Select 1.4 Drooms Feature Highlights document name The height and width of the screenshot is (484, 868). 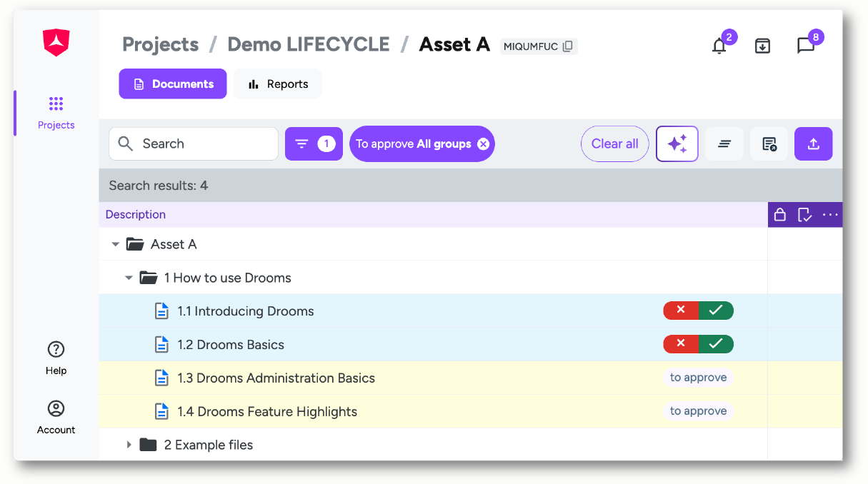tap(267, 412)
